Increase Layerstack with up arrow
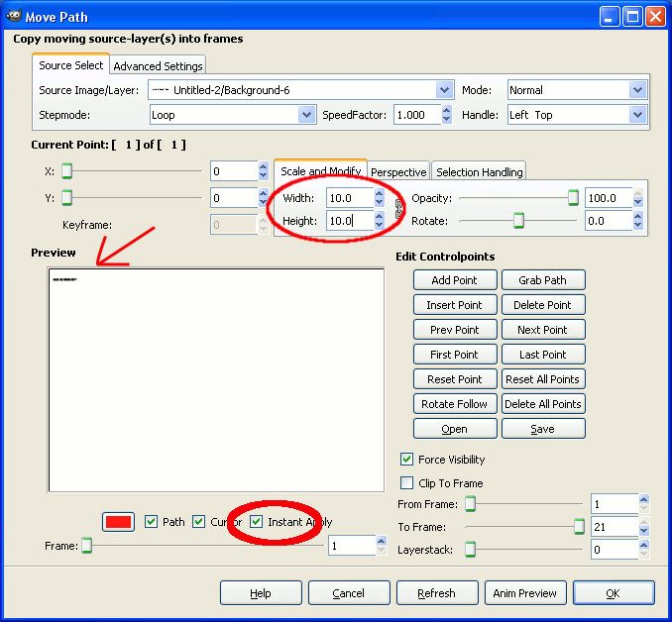 click(x=643, y=545)
